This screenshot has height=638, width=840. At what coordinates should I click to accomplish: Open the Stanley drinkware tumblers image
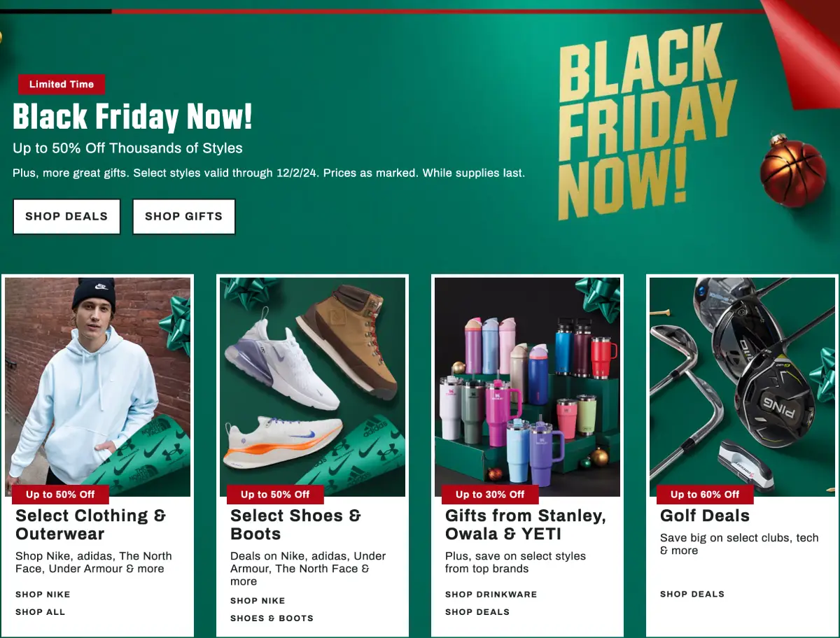[527, 387]
